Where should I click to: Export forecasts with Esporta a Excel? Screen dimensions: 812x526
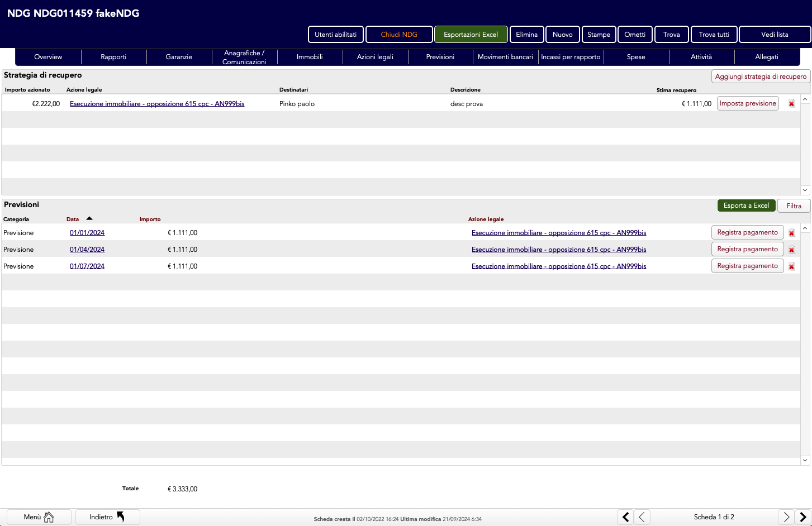(x=746, y=205)
